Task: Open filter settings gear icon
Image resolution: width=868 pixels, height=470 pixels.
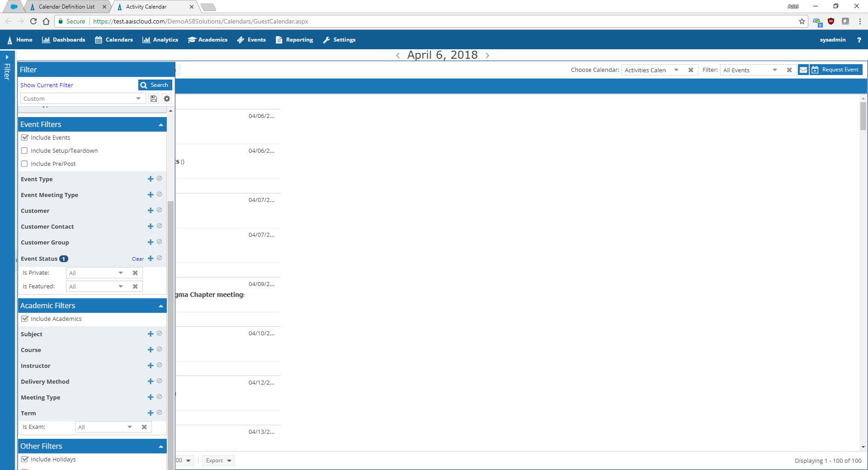Action: click(x=167, y=99)
